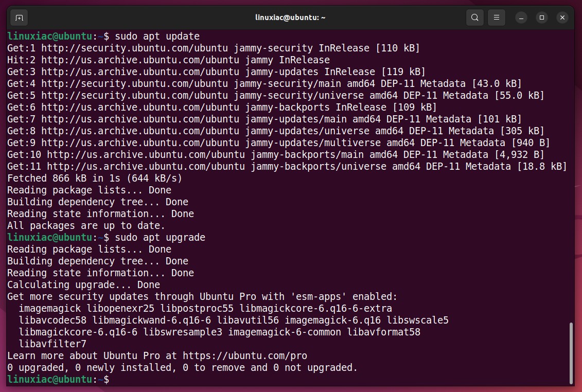This screenshot has height=392, width=582.
Task: Click the Get:11 jammy-backports/universe line
Action: point(287,166)
